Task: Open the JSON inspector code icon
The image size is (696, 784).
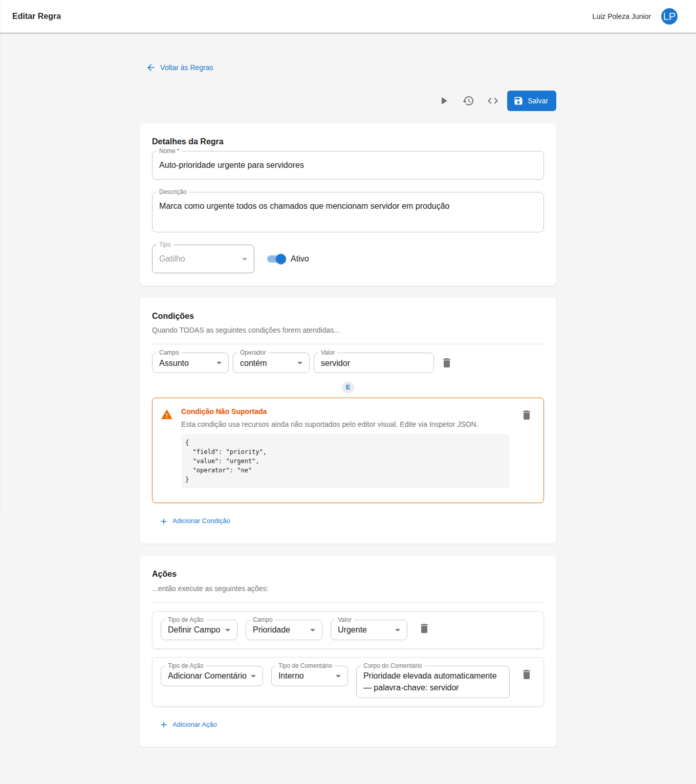Action: [x=493, y=101]
